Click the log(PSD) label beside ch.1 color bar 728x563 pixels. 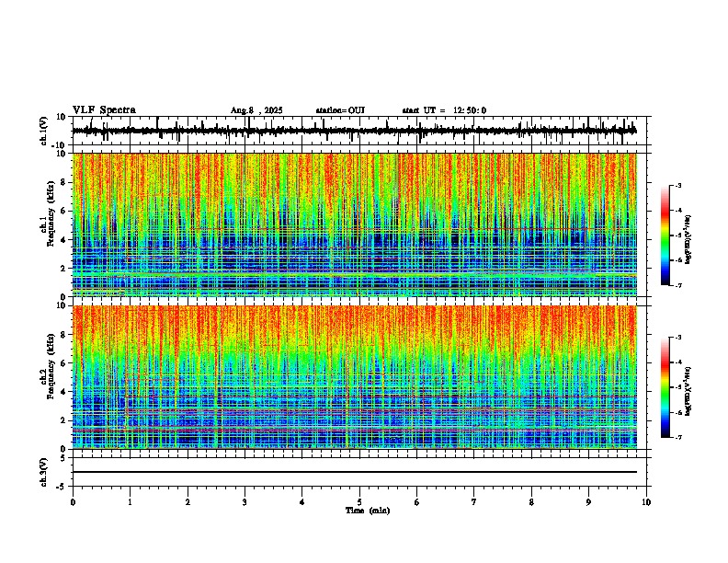tap(688, 240)
